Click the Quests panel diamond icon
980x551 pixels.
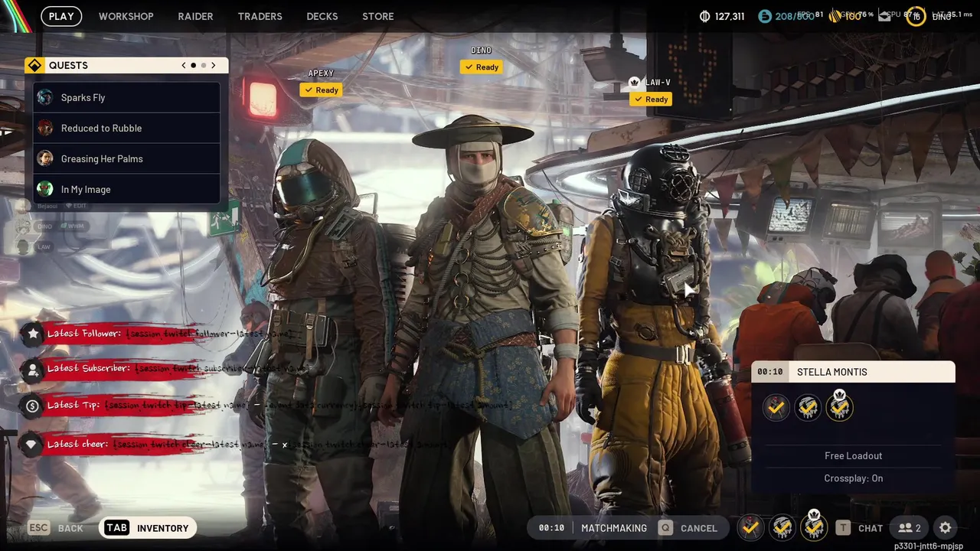[34, 65]
